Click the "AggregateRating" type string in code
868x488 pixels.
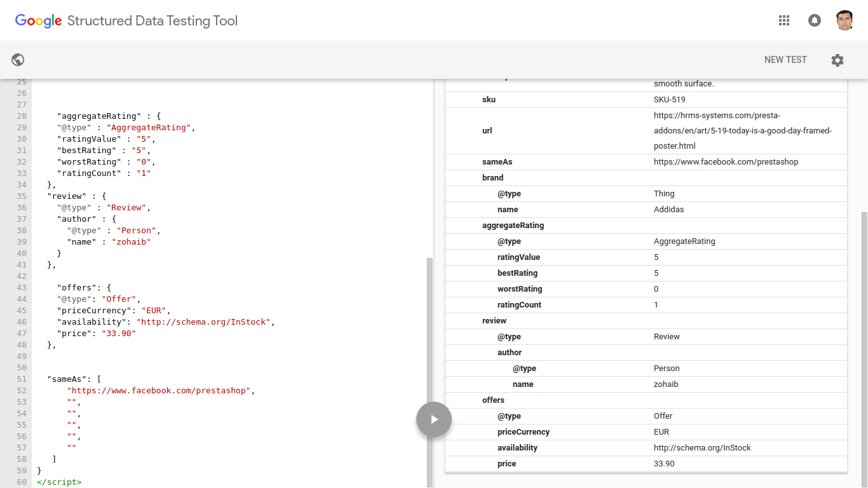click(x=149, y=128)
